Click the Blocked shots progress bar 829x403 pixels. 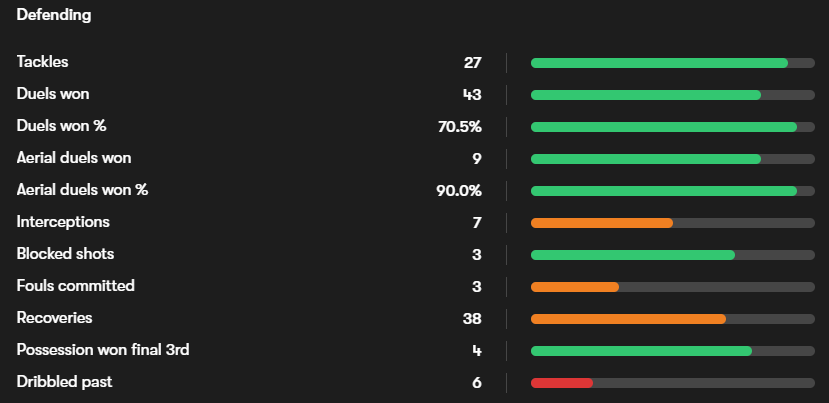click(x=633, y=255)
